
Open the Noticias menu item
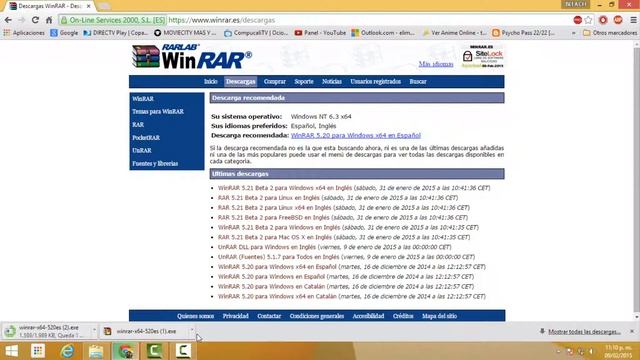click(x=332, y=82)
